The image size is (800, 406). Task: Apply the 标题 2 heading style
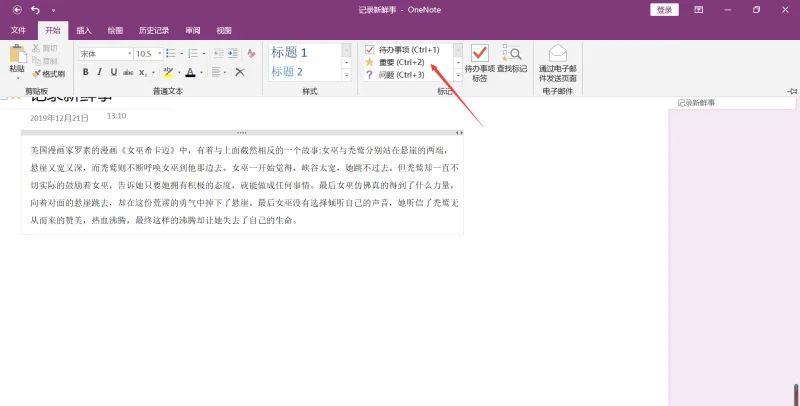[x=287, y=71]
